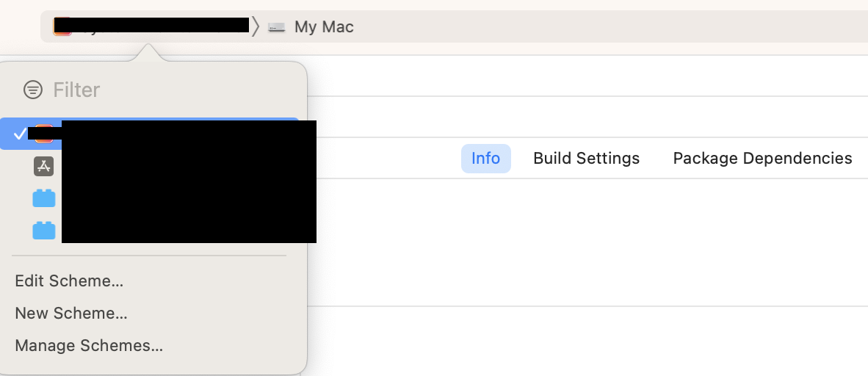Click the checkmark on the active scheme
The width and height of the screenshot is (868, 376).
[x=20, y=134]
